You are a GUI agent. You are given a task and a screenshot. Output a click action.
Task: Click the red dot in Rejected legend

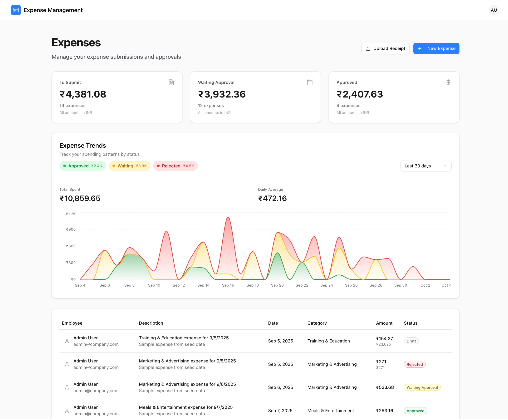158,166
